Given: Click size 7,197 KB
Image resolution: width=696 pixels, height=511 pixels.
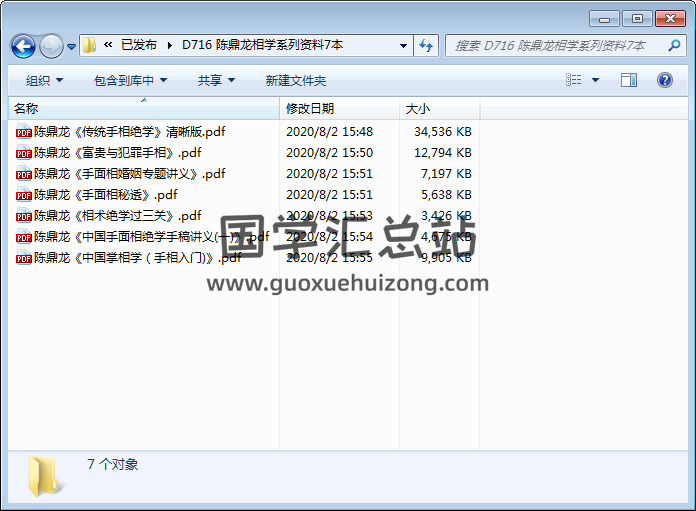Looking at the screenshot, I should [x=446, y=174].
